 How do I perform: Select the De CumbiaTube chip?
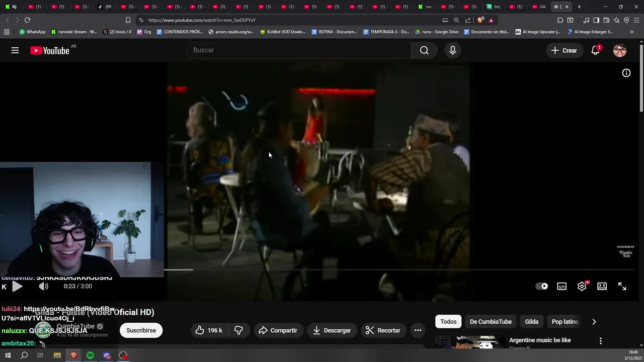pyautogui.click(x=491, y=322)
